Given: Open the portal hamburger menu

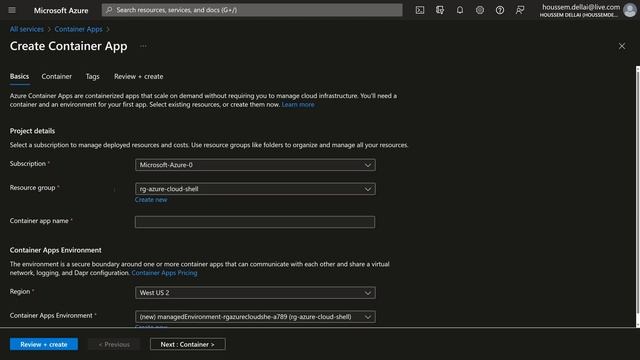Looking at the screenshot, I should click(12, 10).
